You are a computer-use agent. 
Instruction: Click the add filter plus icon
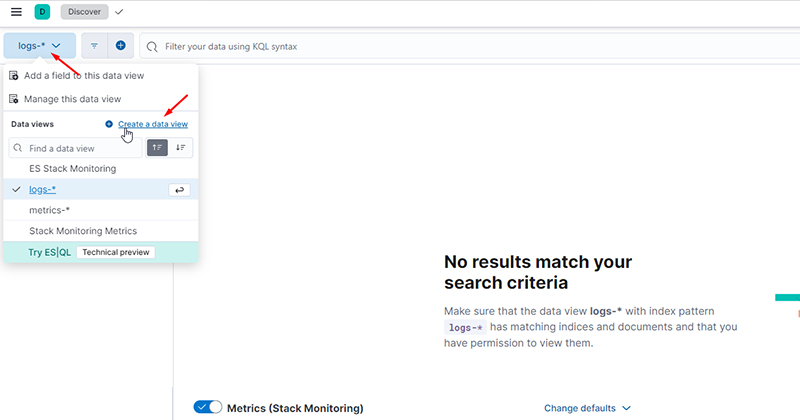click(x=120, y=46)
